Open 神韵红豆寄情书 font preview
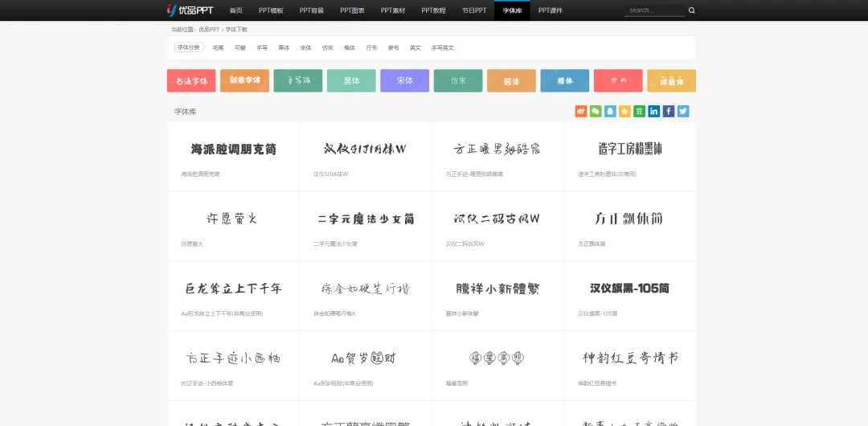This screenshot has width=868, height=426. tap(630, 358)
